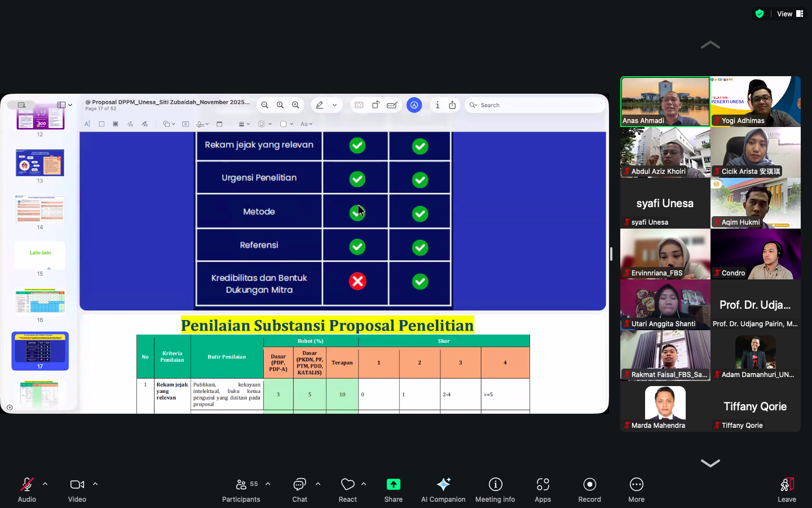Viewport: 812px width, 508px height.
Task: Leave the meeting
Action: tap(787, 489)
